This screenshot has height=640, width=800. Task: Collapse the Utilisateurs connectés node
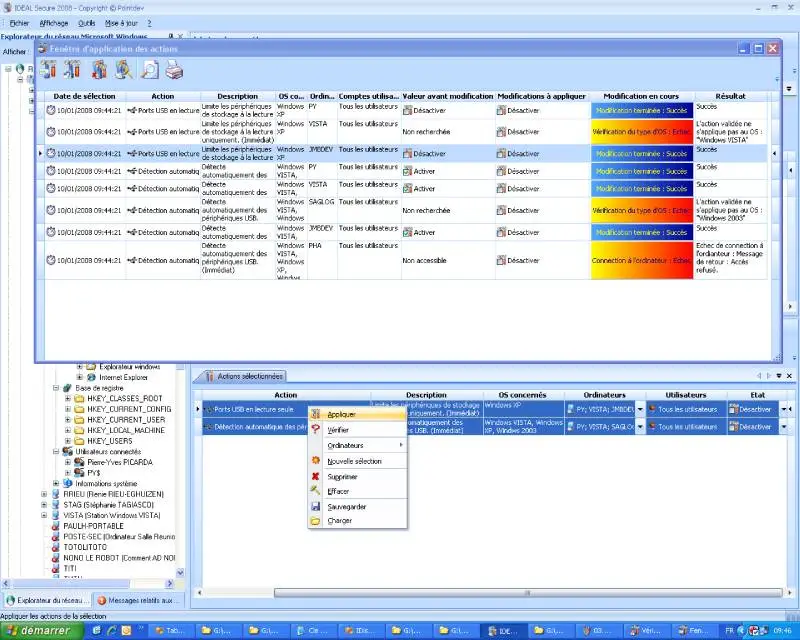[x=56, y=452]
